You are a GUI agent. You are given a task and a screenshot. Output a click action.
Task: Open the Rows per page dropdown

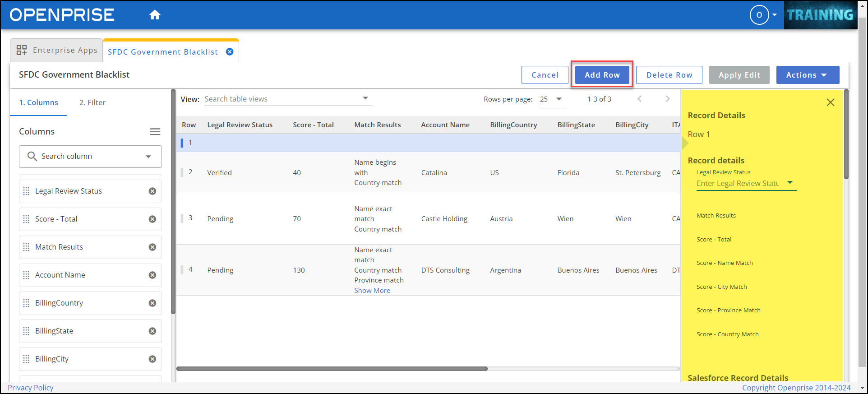click(x=552, y=99)
